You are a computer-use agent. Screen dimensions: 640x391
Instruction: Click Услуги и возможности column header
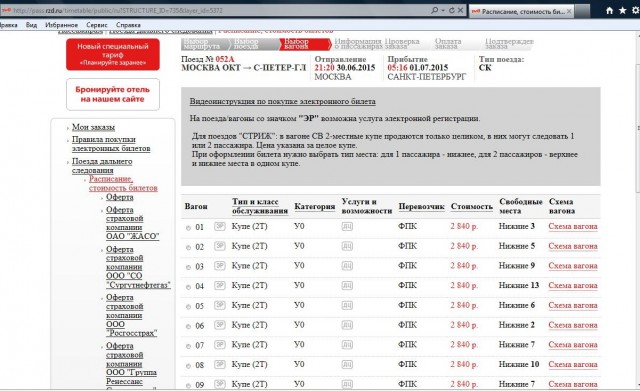[x=367, y=206]
